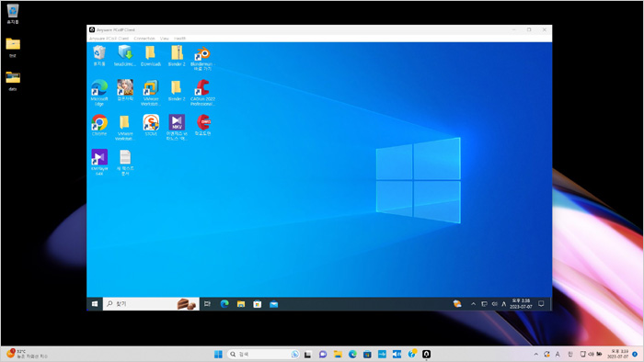Screen dimensions: 644x362
Task: Open Mail app on the remote taskbar
Action: pos(273,304)
